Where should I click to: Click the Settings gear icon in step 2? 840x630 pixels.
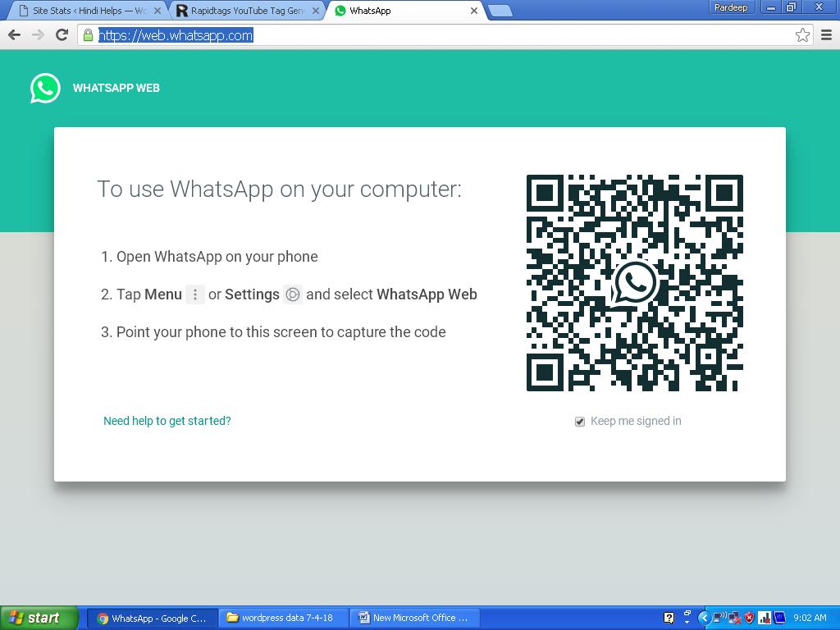[x=293, y=294]
